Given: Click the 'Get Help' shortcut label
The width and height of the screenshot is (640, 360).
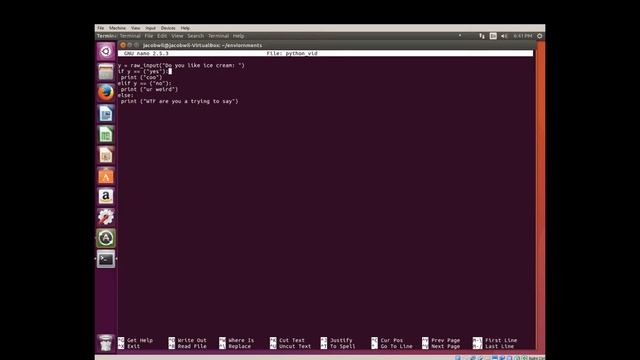Looking at the screenshot, I should (x=140, y=340).
